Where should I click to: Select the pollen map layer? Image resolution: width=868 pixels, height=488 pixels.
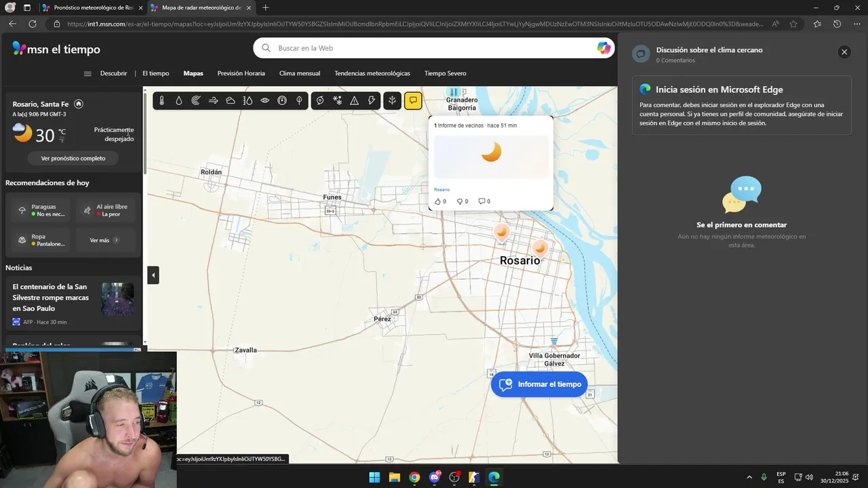click(392, 100)
